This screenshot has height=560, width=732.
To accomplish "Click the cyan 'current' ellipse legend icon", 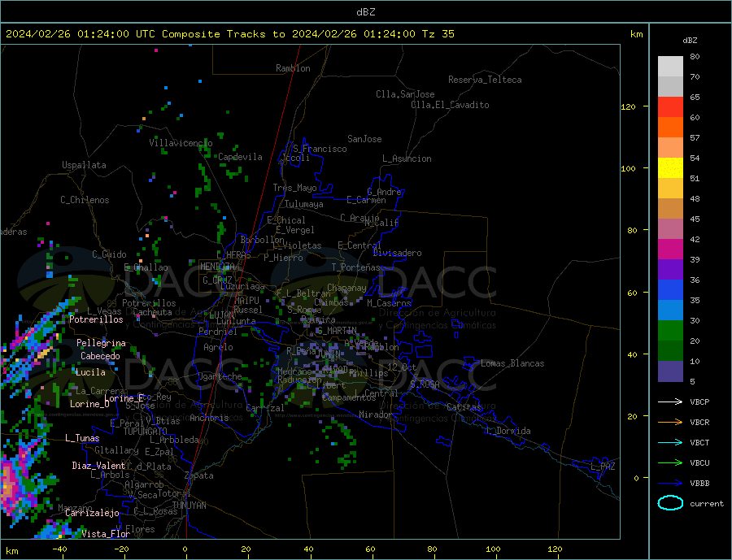I will 670,503.
